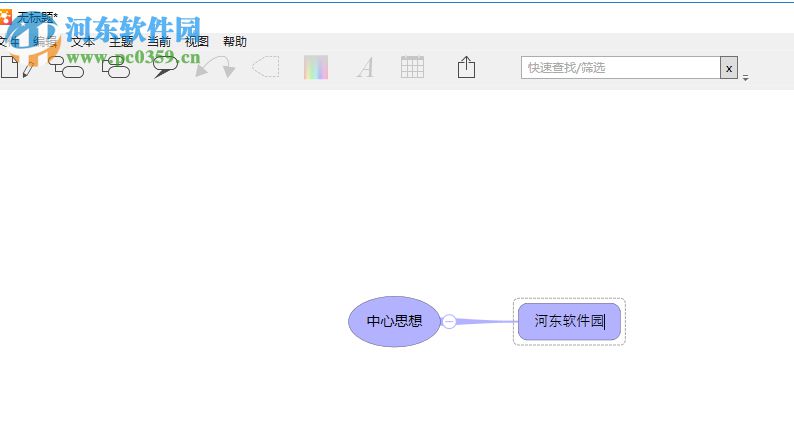794x439 pixels.
Task: Open the 视图 menu
Action: click(196, 42)
